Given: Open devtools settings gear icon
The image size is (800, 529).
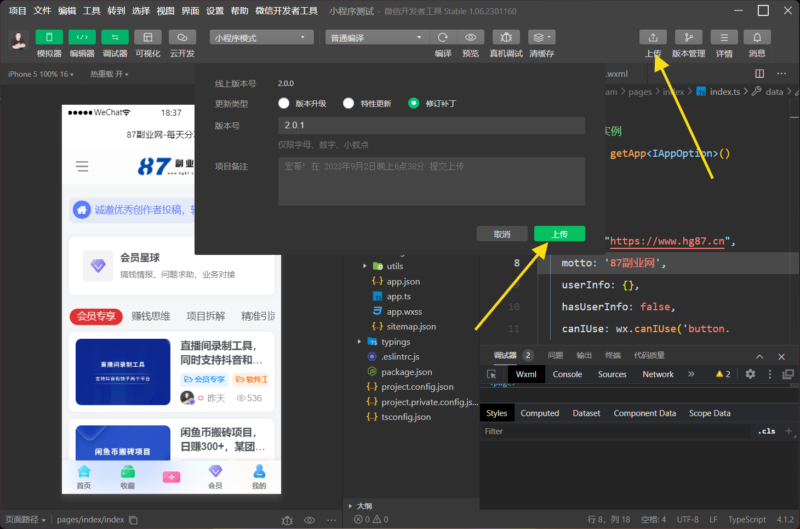Looking at the screenshot, I should pos(750,374).
